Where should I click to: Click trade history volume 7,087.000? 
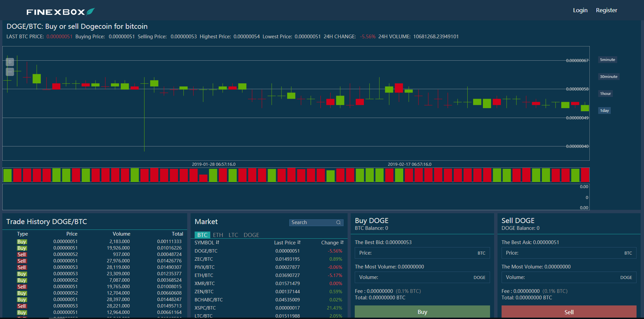(x=119, y=280)
